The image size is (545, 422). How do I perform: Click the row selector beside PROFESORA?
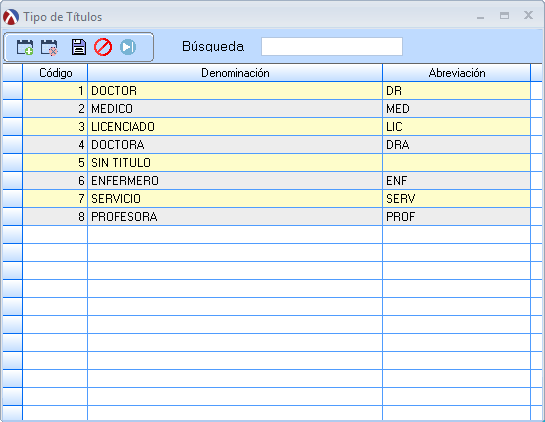pos(13,217)
